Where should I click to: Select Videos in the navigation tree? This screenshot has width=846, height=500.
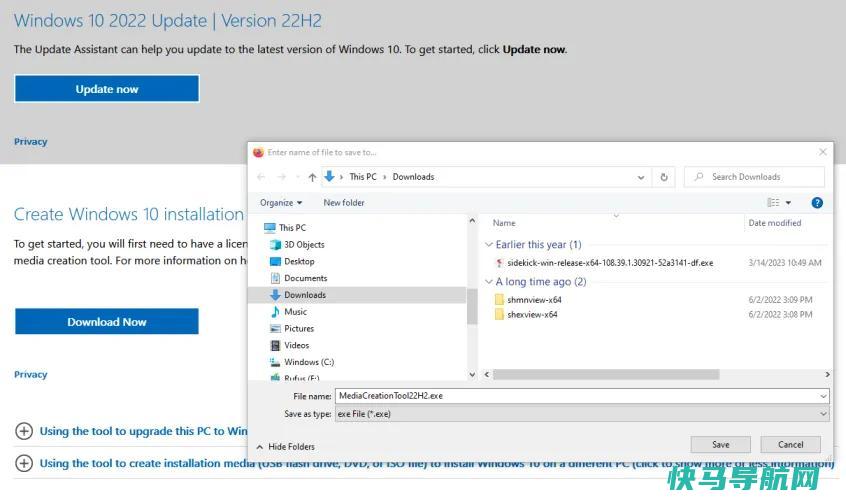point(296,345)
